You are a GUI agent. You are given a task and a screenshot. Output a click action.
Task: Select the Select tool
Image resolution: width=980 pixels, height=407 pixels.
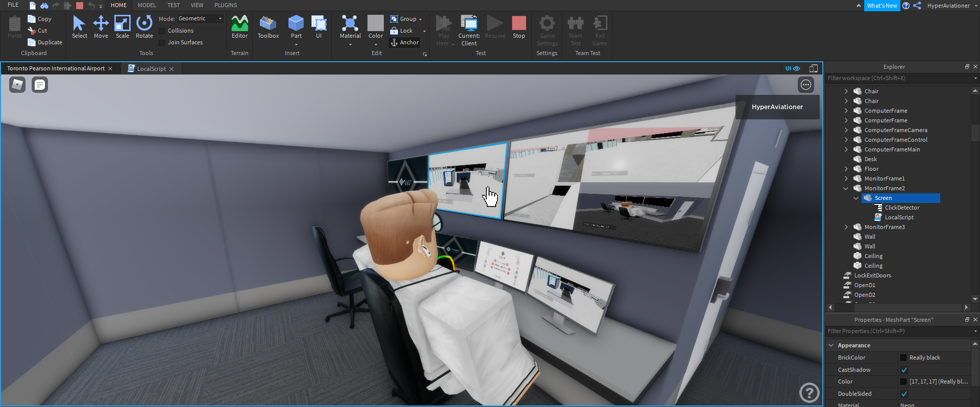coord(79,27)
